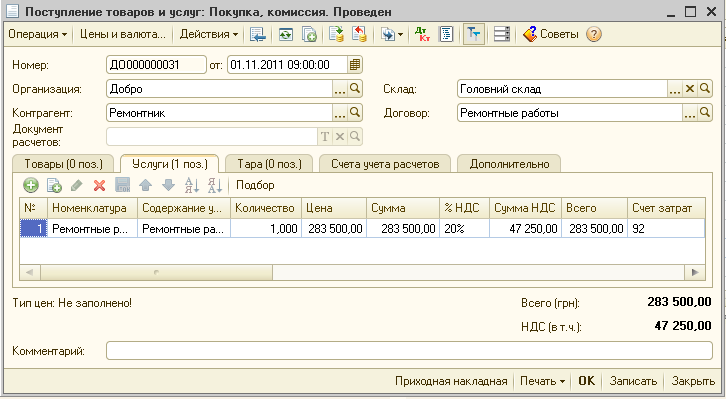Viewport: 726px width, 399px height.
Task: Open help question mark icon
Action: [594, 34]
